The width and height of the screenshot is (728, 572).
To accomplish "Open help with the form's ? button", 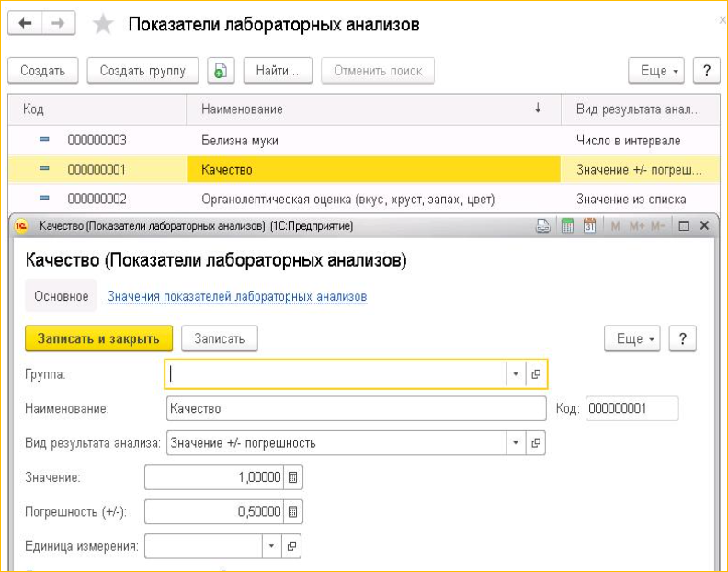I will coord(682,338).
